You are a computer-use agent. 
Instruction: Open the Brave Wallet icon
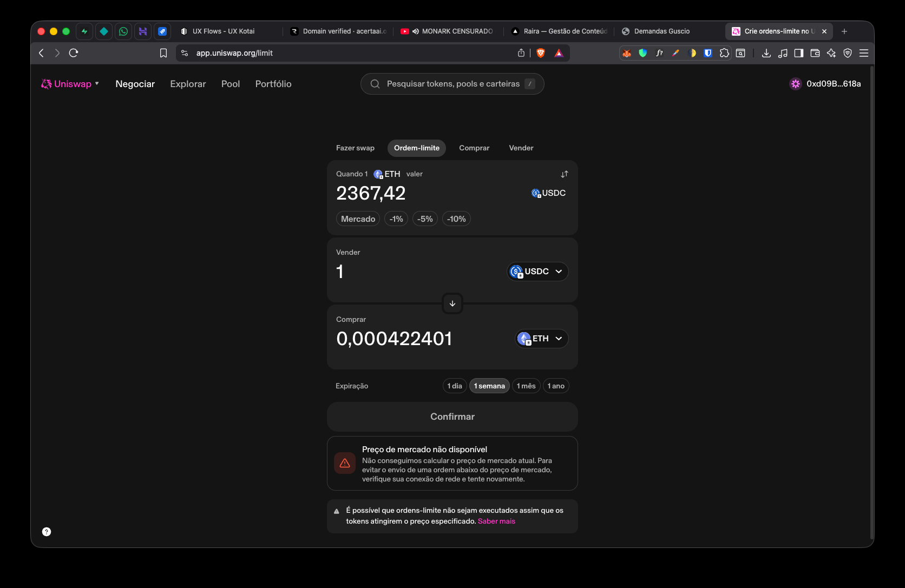[815, 53]
